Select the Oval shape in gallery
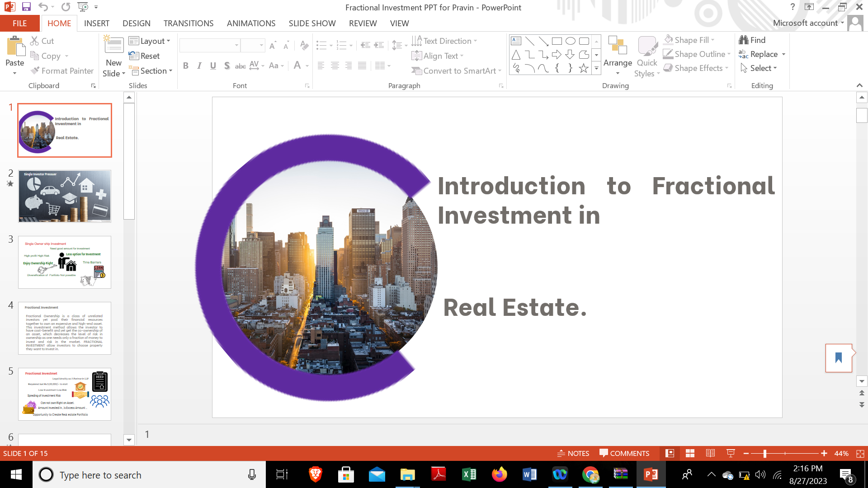This screenshot has height=488, width=868. pos(571,41)
